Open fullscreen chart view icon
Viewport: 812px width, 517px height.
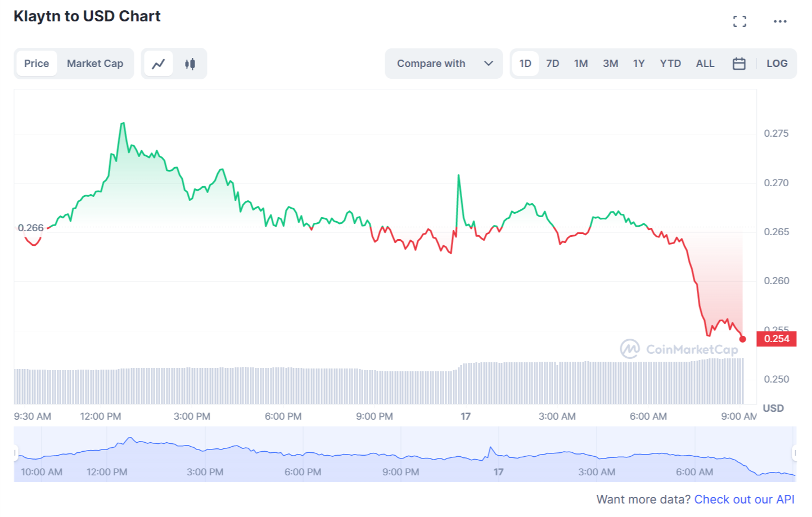pyautogui.click(x=739, y=21)
